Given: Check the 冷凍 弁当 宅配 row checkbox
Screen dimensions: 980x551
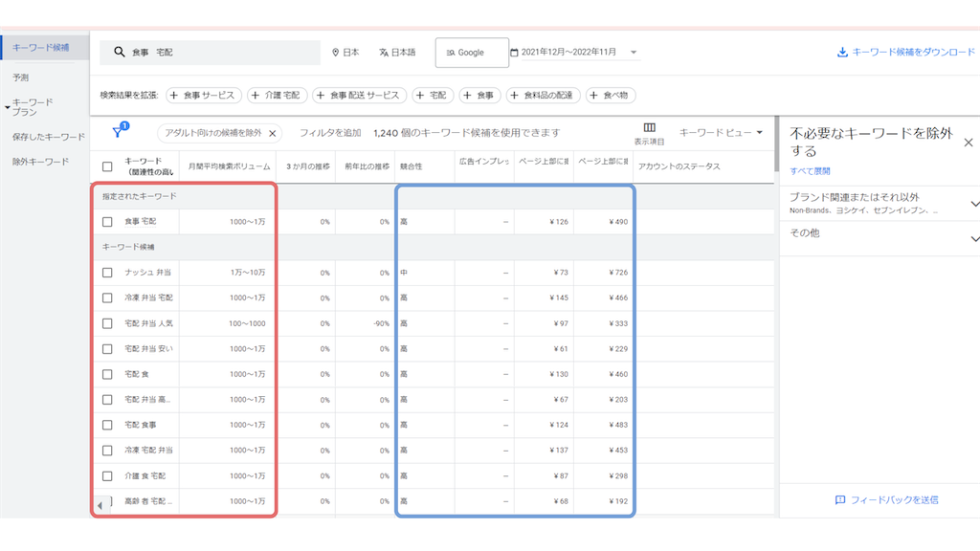Looking at the screenshot, I should (107, 298).
